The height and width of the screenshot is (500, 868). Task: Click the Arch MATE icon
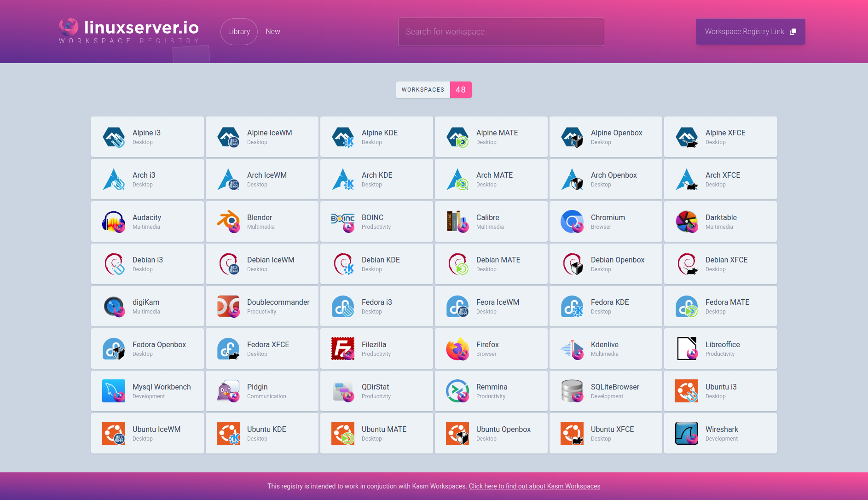click(x=457, y=179)
